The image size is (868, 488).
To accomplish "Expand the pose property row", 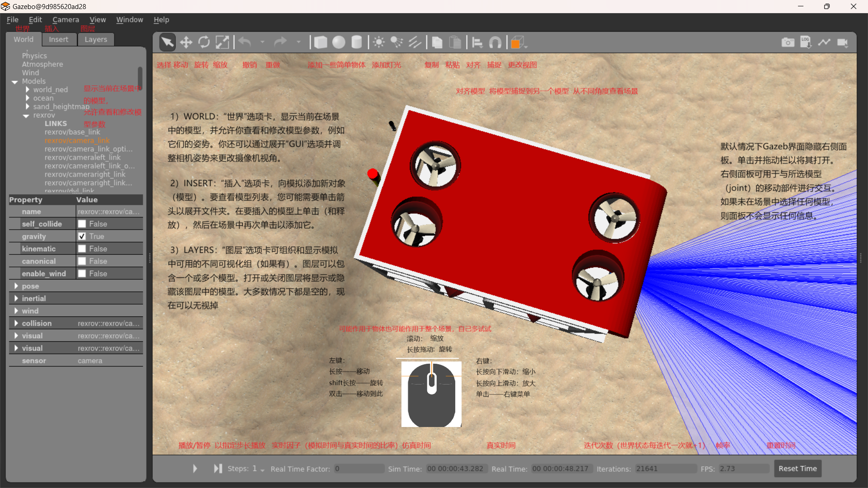I will coord(16,286).
